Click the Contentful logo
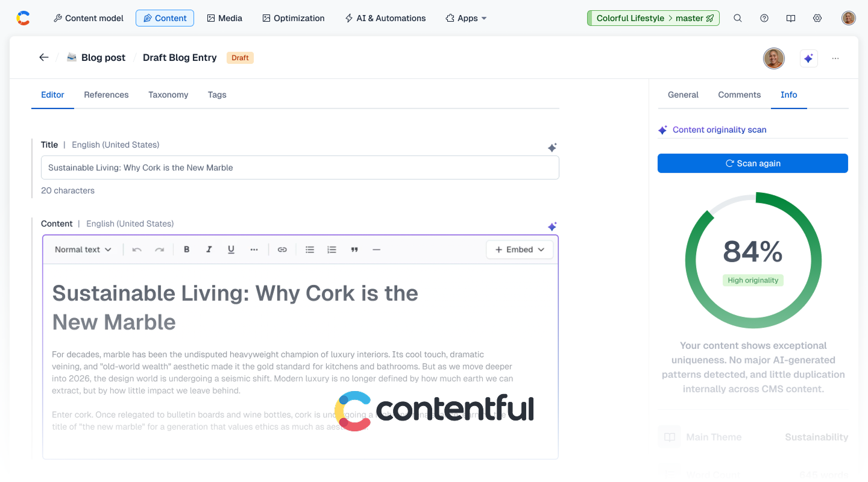This screenshot has width=868, height=482. click(23, 17)
